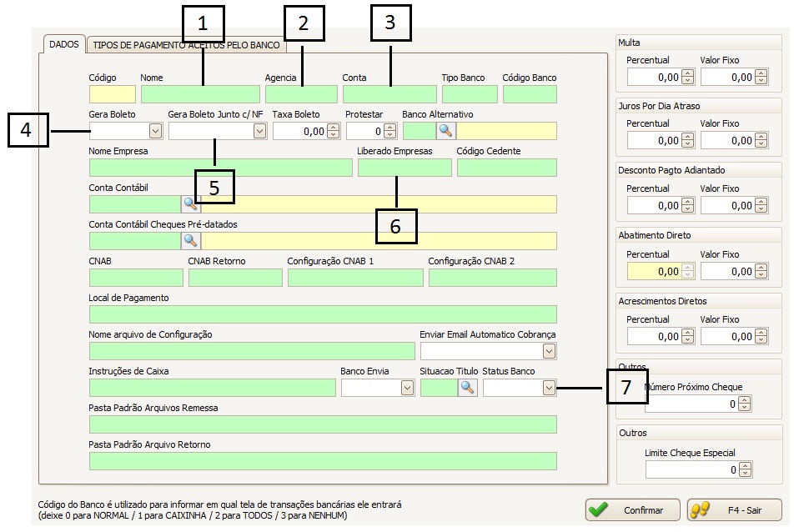The width and height of the screenshot is (794, 532).
Task: Open Gera Boleto Junto c/ NF dropdown
Action: point(259,131)
